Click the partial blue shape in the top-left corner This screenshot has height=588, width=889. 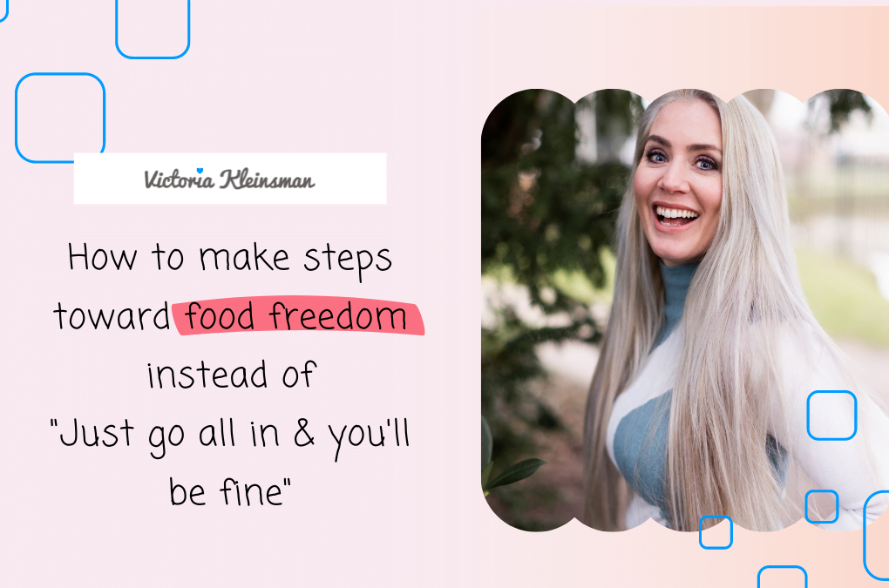click(3, 10)
